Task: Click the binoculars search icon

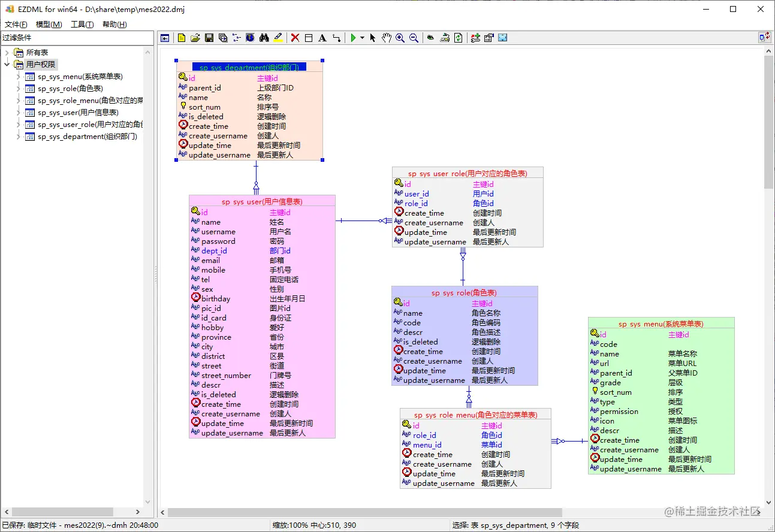Action: coord(264,38)
